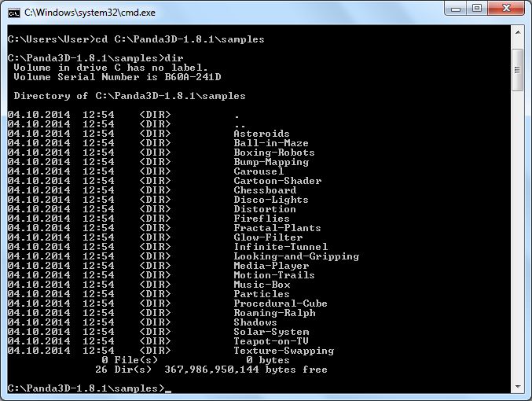532x401 pixels.
Task: Select the Texture-Swapping directory text
Action: (x=284, y=351)
